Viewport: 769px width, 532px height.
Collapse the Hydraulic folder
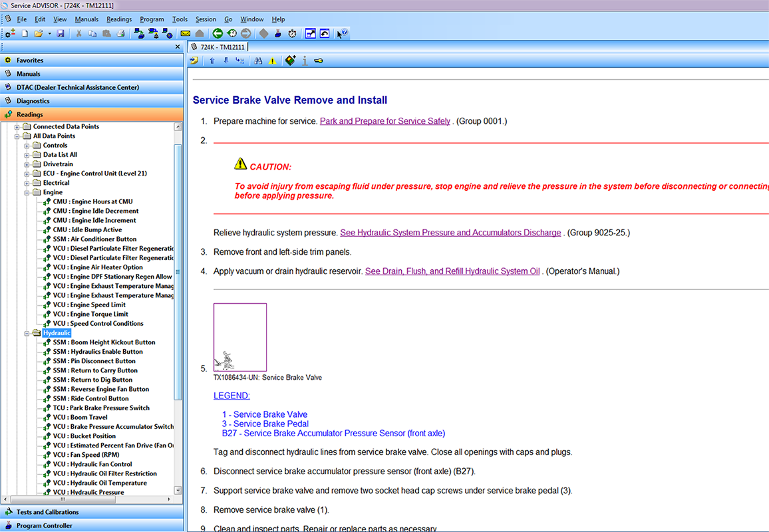coord(27,333)
